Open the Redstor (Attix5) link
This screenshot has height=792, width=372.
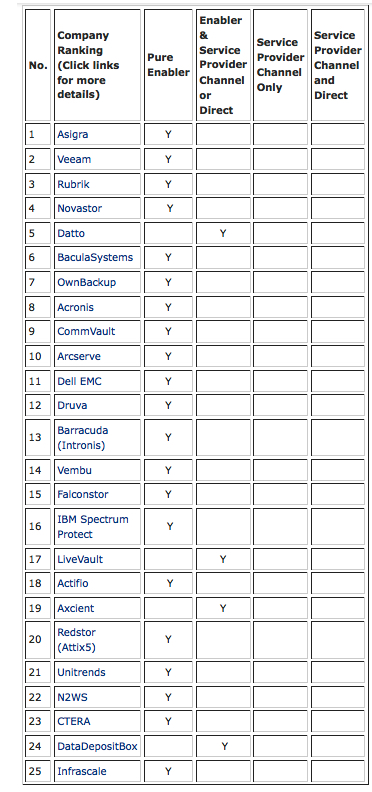pos(76,639)
